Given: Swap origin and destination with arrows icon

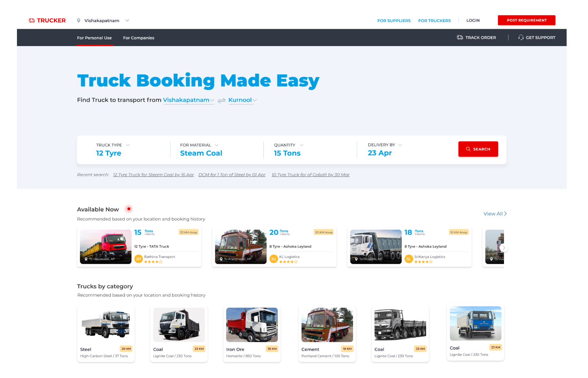Looking at the screenshot, I should [221, 101].
